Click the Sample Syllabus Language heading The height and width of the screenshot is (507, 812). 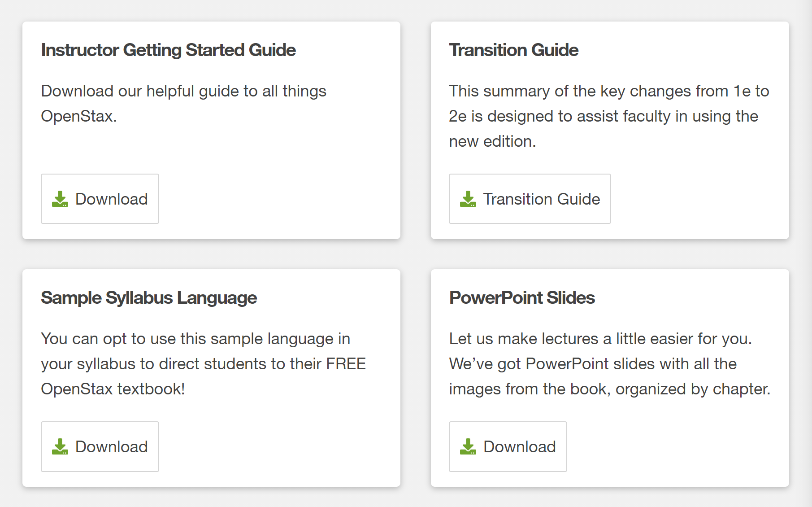pos(149,297)
